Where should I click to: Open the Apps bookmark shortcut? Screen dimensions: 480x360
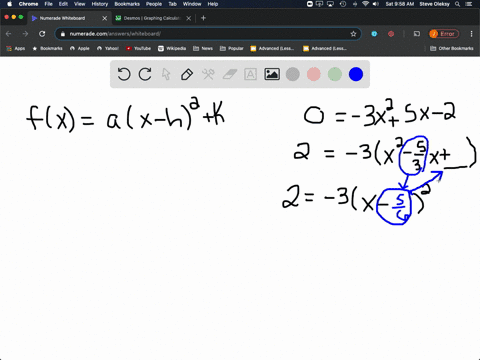pyautogui.click(x=16, y=48)
